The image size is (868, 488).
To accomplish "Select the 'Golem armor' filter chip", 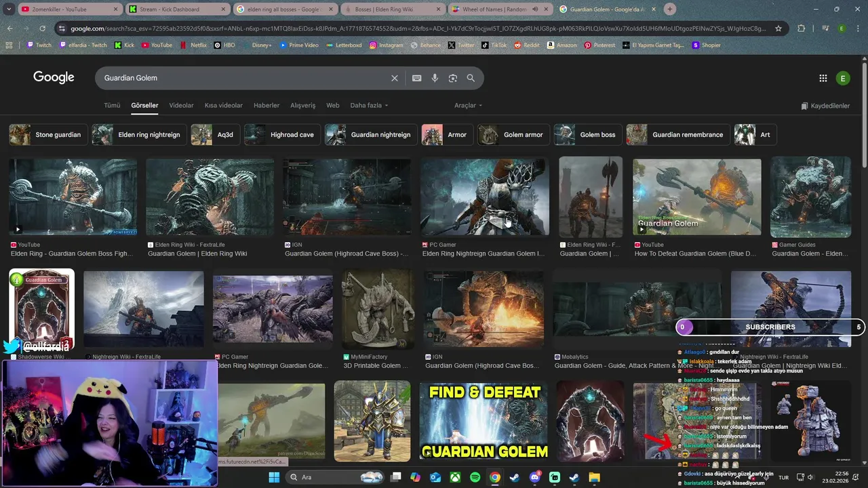I will (514, 135).
